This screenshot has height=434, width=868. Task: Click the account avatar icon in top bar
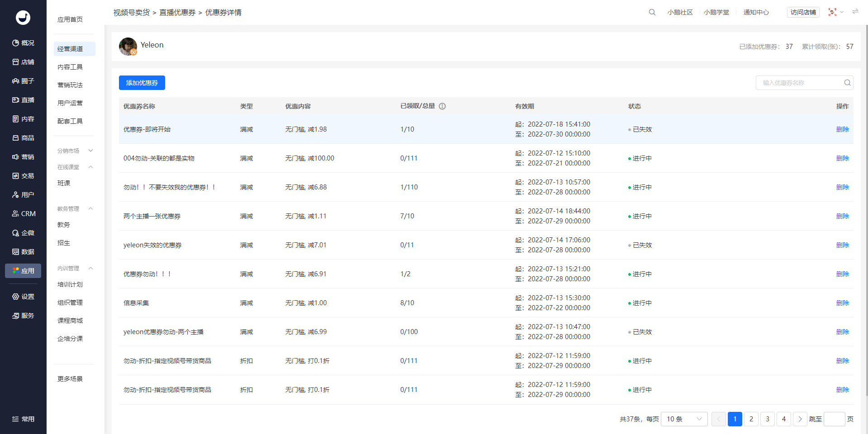[832, 12]
